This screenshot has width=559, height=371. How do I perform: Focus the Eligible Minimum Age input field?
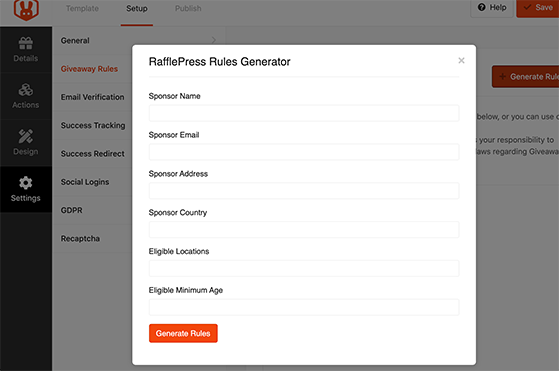tap(304, 308)
